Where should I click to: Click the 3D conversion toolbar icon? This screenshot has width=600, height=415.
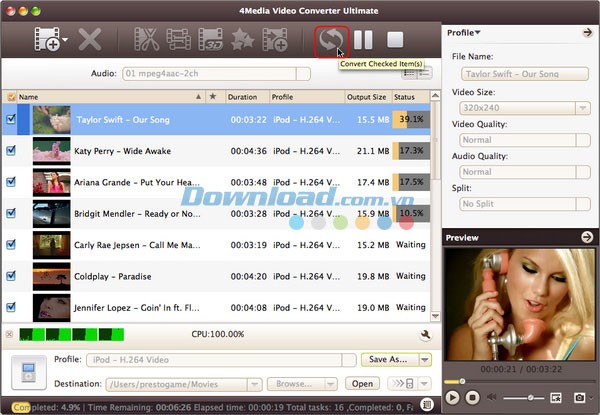pos(210,41)
